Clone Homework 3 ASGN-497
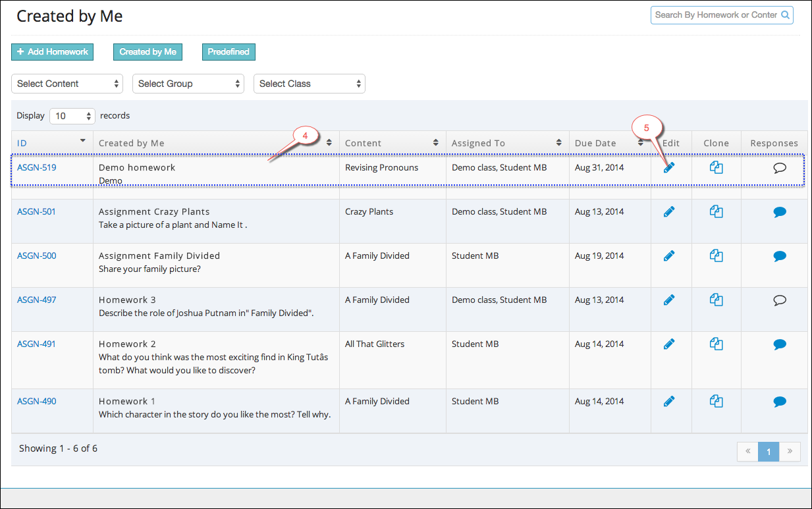The width and height of the screenshot is (812, 509). [717, 300]
